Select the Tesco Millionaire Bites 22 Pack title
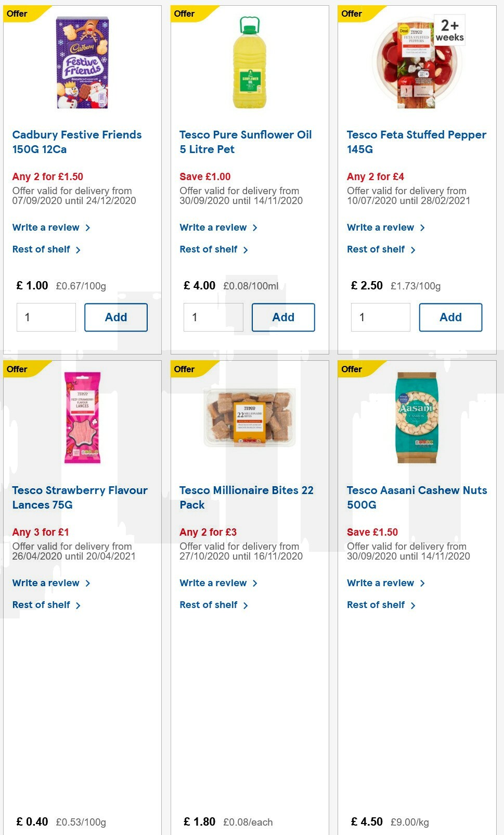The width and height of the screenshot is (504, 835). [x=247, y=498]
